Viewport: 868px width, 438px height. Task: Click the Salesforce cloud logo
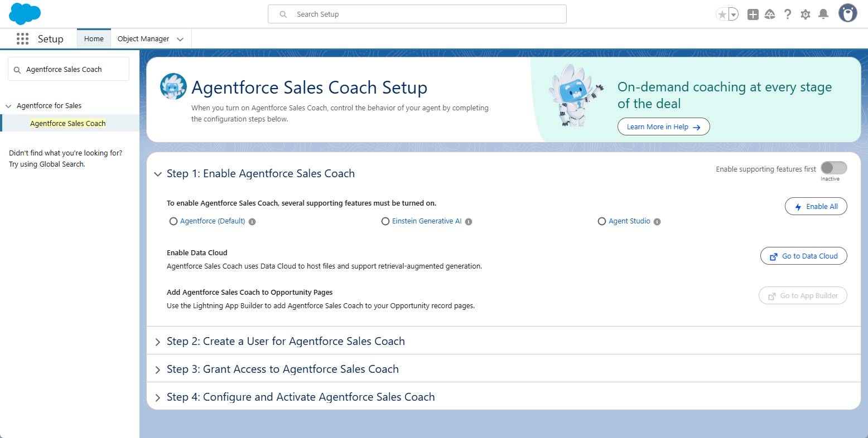tap(25, 13)
